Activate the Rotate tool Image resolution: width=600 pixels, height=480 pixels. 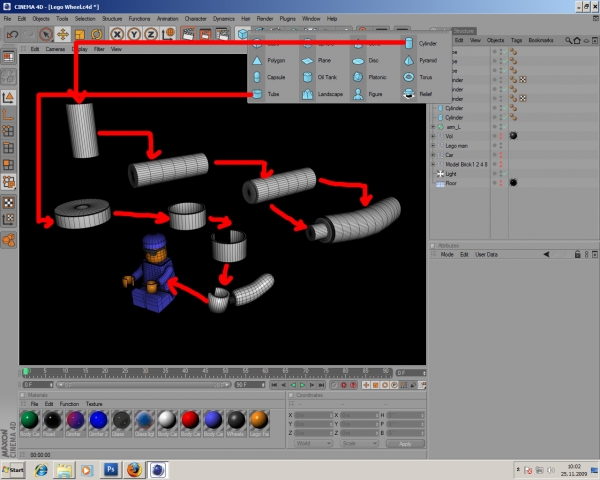[96, 34]
